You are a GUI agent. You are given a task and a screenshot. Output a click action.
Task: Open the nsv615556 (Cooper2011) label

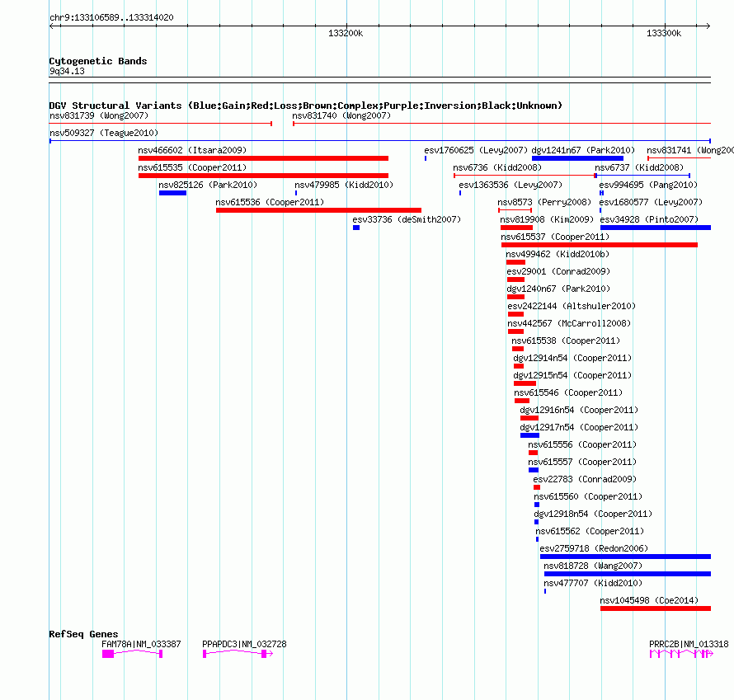(x=582, y=444)
